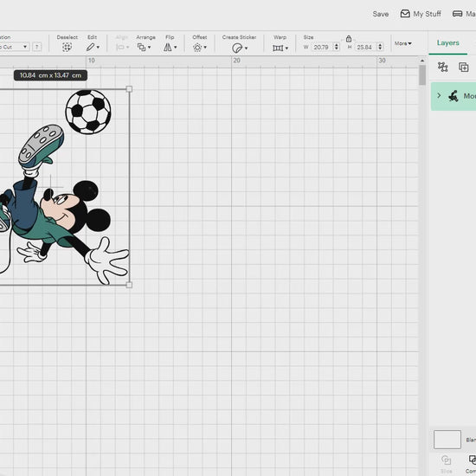The image size is (476, 476).
Task: Click the blank canvas color swatch
Action: 447,440
